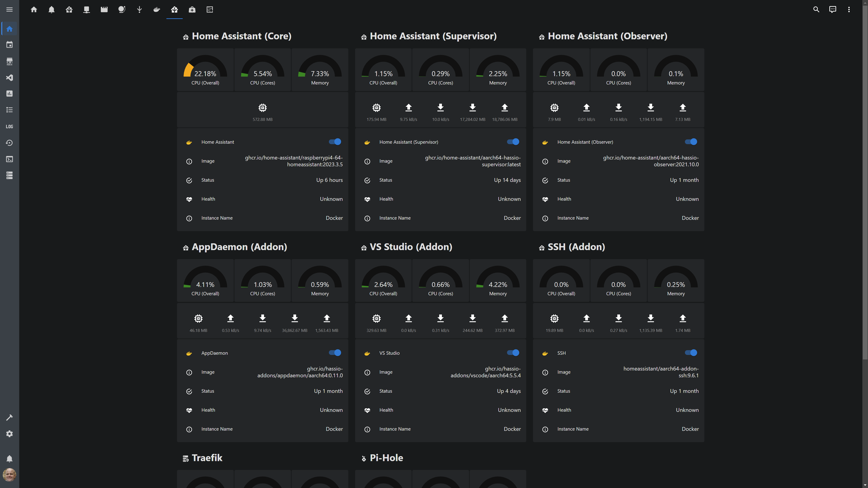868x488 pixels.
Task: Open the 22.18% CPU (Overall) gauge
Action: point(205,70)
